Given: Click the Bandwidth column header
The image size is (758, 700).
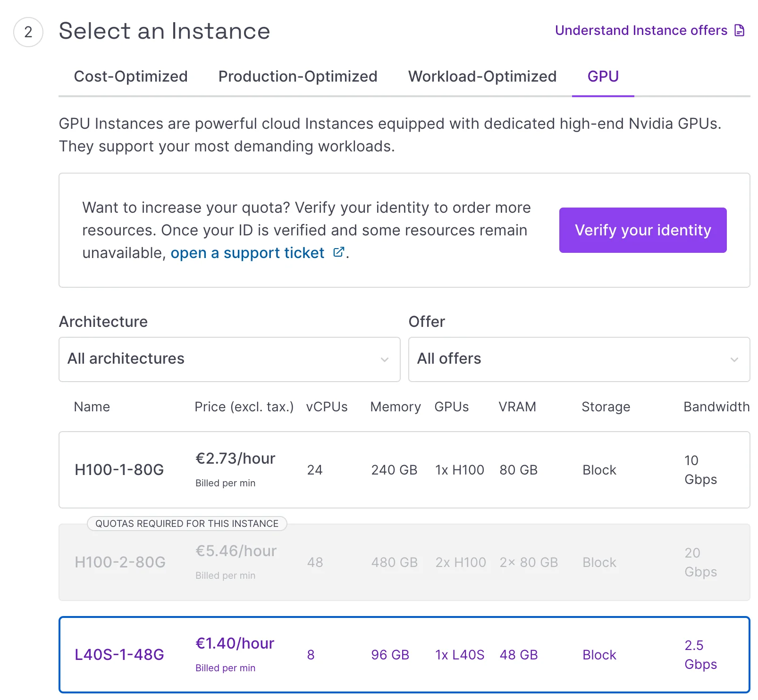Looking at the screenshot, I should (716, 407).
